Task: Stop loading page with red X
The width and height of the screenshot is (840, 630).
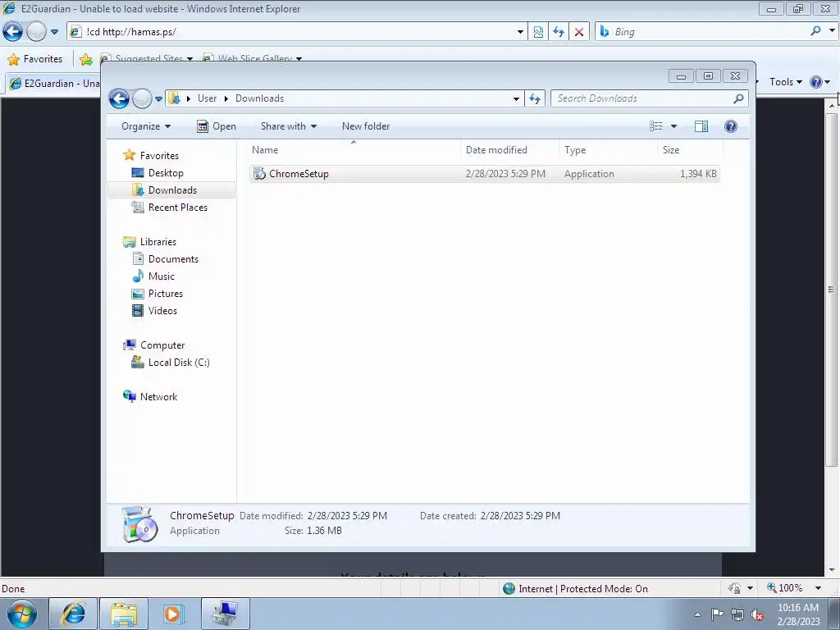Action: [x=579, y=32]
